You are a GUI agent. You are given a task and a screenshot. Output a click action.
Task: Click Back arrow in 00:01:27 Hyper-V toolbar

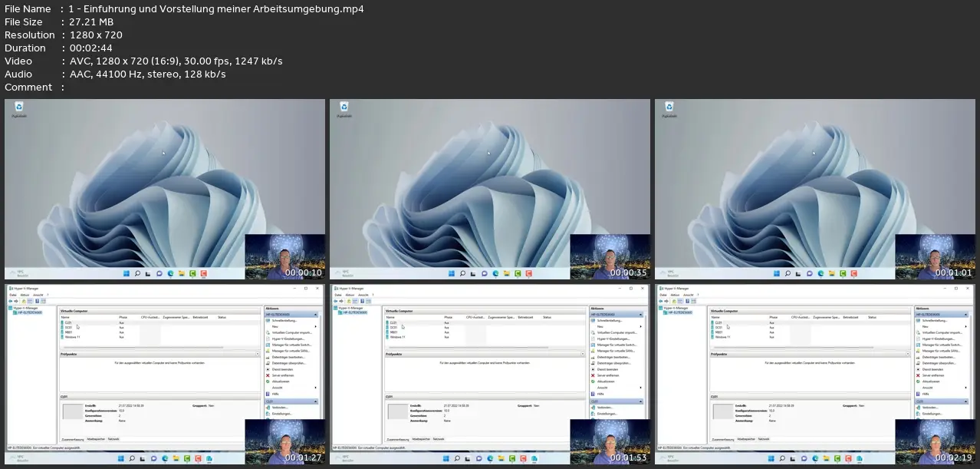click(10, 301)
